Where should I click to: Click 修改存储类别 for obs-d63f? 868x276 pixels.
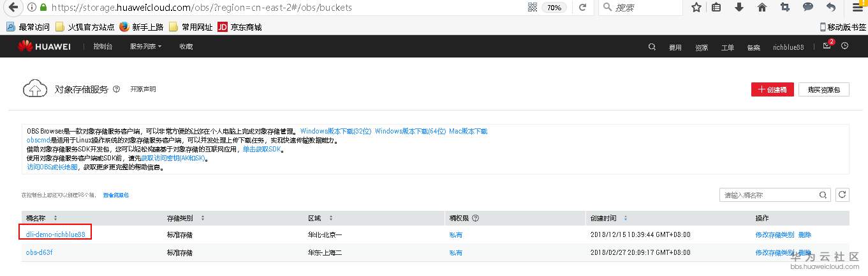(x=775, y=253)
